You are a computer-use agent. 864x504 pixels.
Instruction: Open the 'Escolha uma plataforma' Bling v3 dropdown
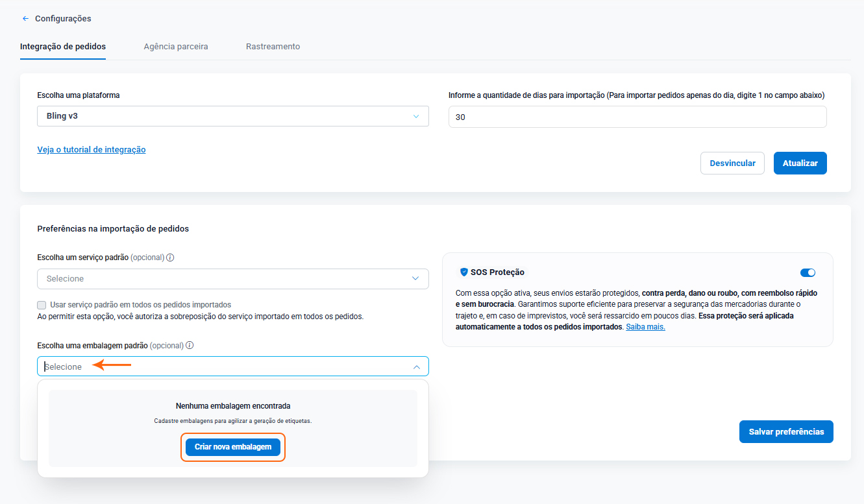tap(232, 116)
